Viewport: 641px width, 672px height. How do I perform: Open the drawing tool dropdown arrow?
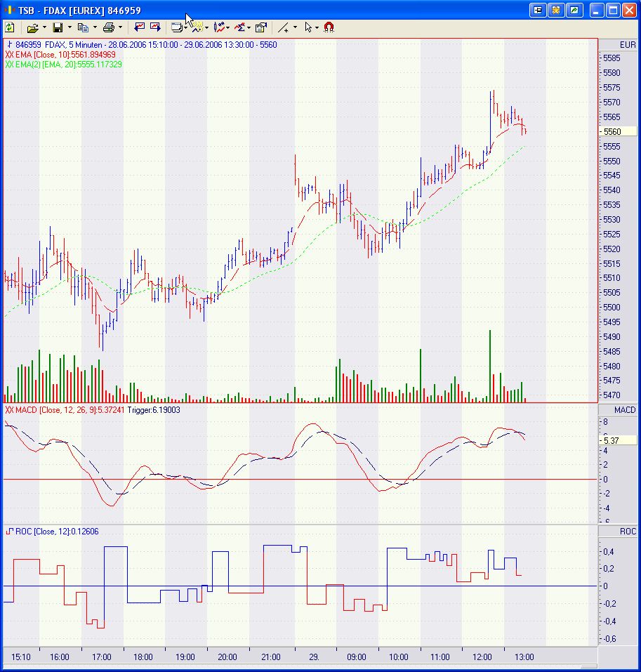(295, 27)
